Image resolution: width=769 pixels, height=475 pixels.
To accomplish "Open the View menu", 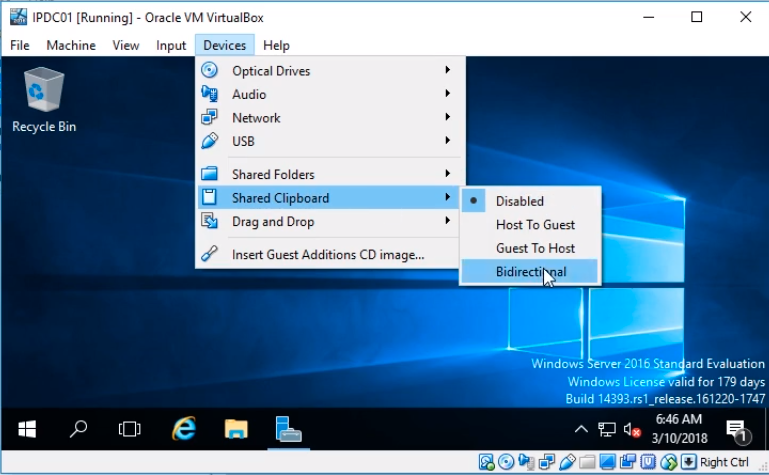I will (x=126, y=45).
